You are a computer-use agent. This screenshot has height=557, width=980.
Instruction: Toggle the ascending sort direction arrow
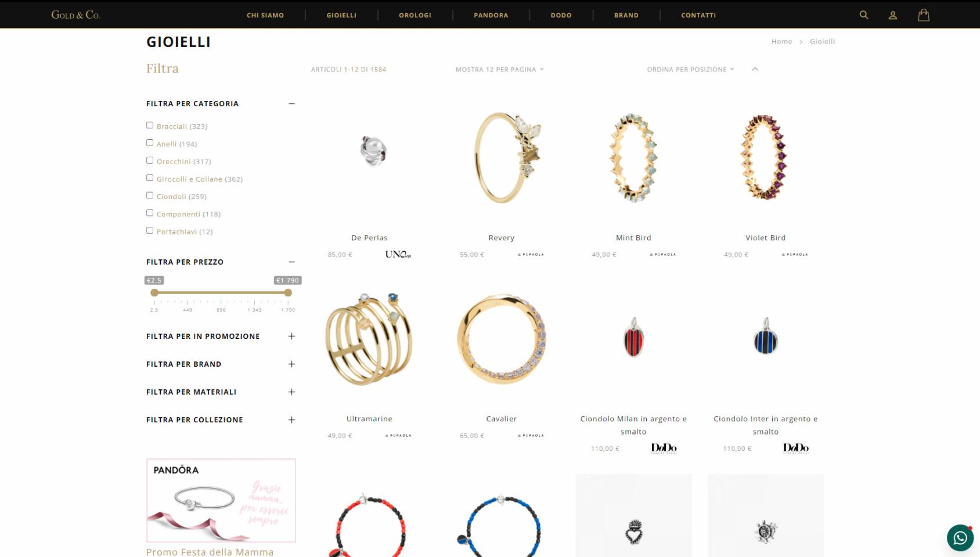pyautogui.click(x=755, y=69)
